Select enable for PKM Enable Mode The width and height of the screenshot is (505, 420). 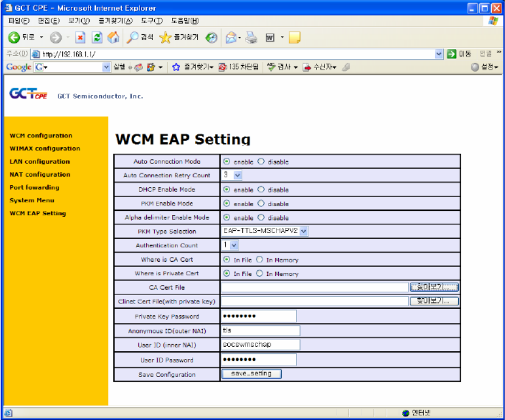coord(227,203)
